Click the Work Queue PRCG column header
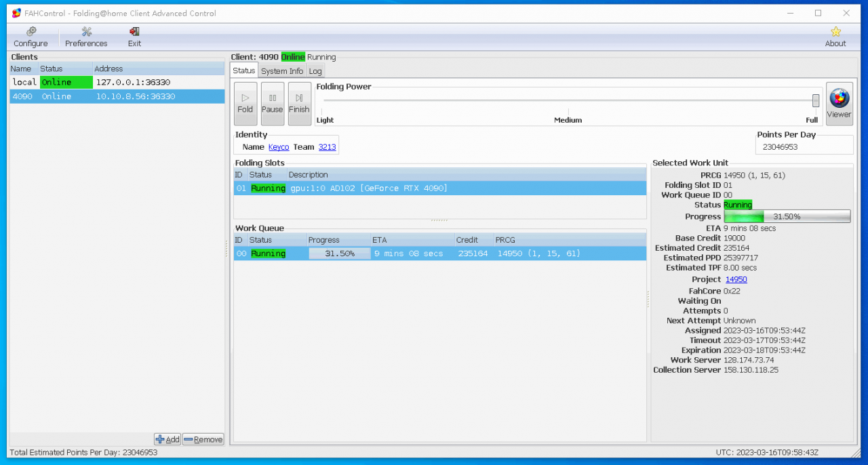 570,240
